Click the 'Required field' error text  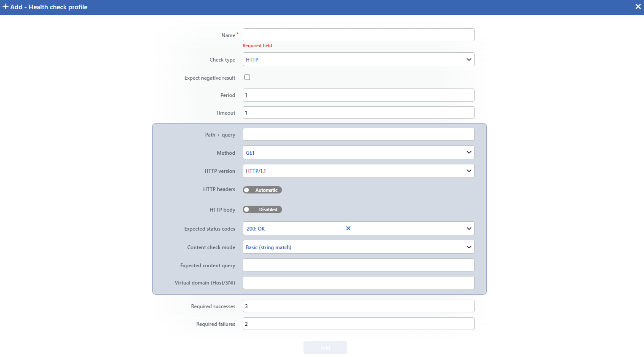[258, 46]
